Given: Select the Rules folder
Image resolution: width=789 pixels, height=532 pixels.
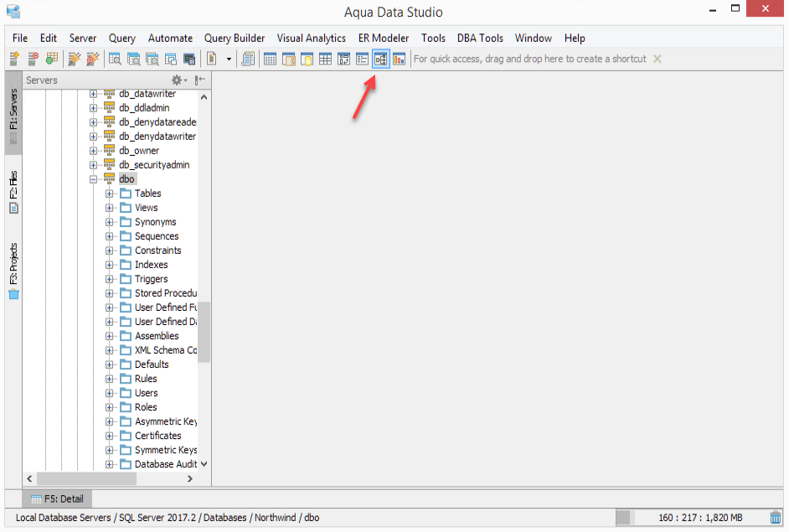Looking at the screenshot, I should (x=146, y=379).
